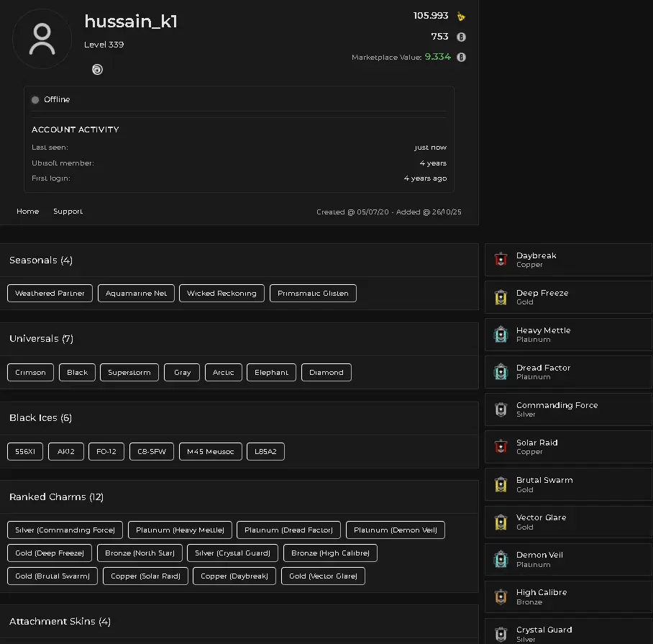Viewport: 653px width, 644px height.
Task: Open the Home link
Action: click(28, 212)
